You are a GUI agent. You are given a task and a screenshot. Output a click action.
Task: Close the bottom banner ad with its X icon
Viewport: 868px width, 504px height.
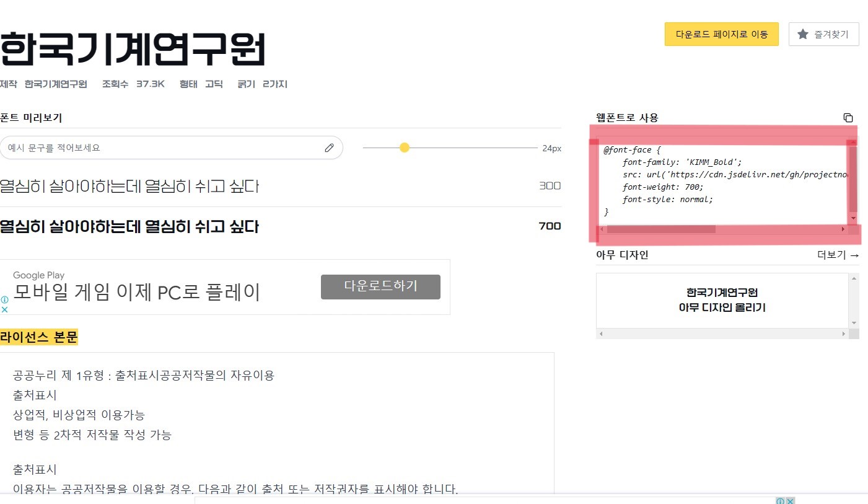click(790, 501)
